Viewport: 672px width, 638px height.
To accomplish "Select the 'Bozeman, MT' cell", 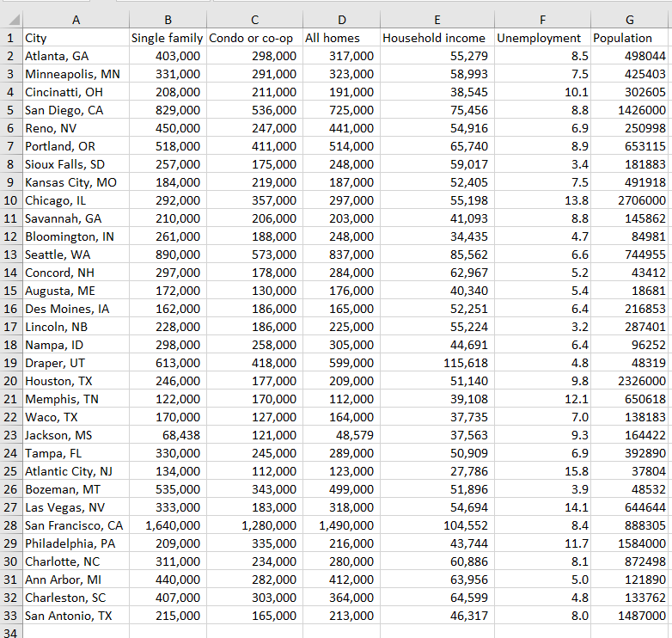I will coord(76,489).
